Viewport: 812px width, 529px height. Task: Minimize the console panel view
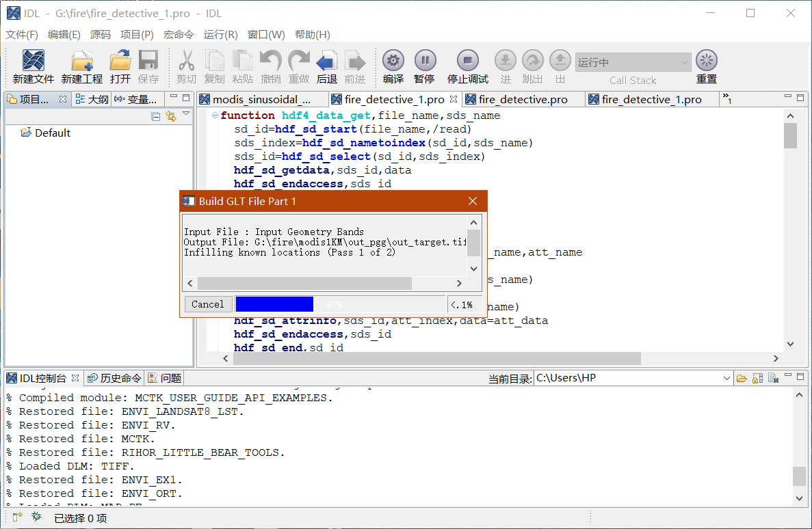pyautogui.click(x=787, y=375)
